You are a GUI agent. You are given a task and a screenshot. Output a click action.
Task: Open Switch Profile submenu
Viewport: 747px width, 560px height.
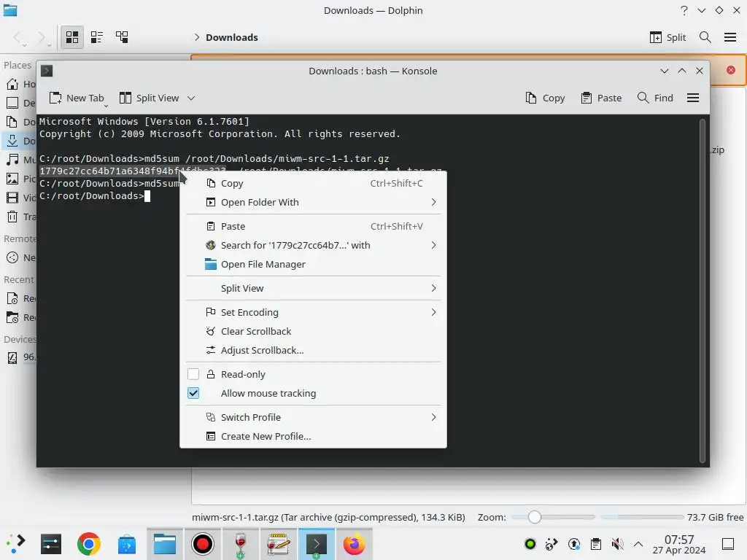(x=313, y=417)
